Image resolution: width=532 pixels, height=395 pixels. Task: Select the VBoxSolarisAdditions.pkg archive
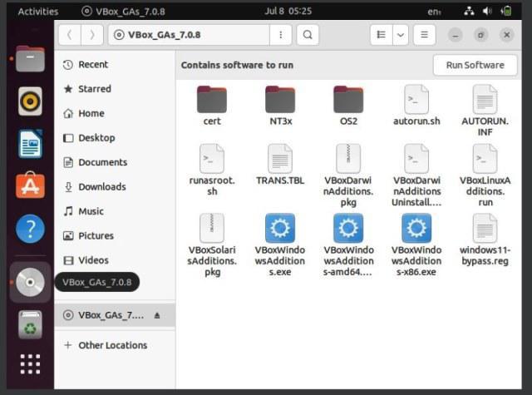point(212,245)
